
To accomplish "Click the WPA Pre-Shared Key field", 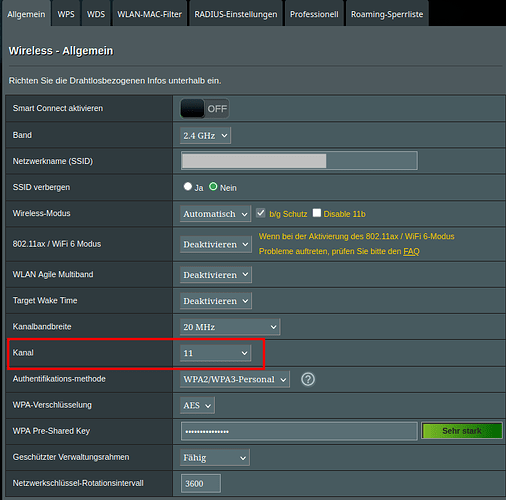I will [299, 431].
